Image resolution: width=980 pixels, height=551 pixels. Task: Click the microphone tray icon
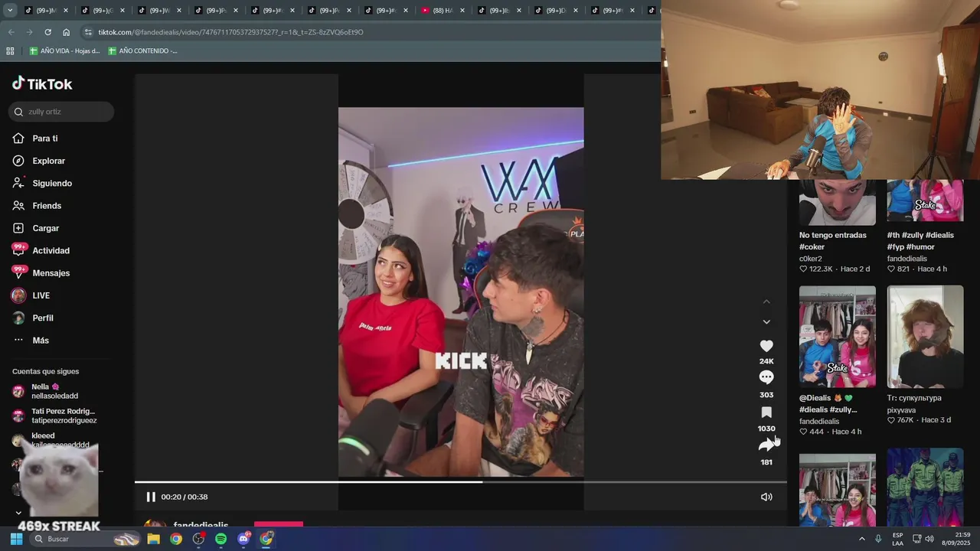[x=878, y=539]
